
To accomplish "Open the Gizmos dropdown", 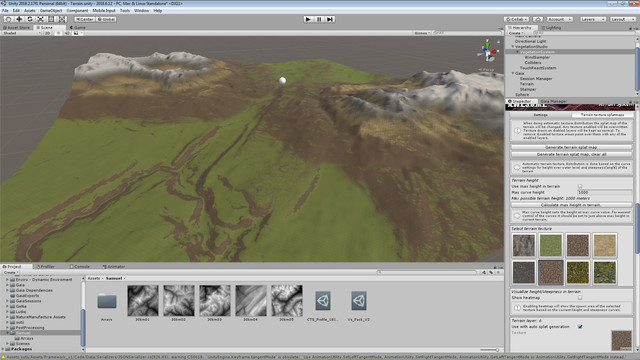I will click(x=422, y=33).
